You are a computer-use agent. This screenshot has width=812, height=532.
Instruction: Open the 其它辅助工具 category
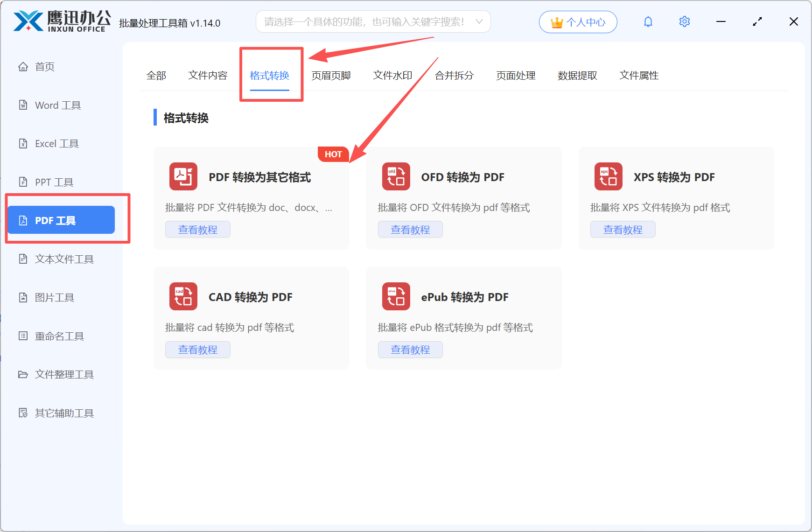click(x=64, y=413)
